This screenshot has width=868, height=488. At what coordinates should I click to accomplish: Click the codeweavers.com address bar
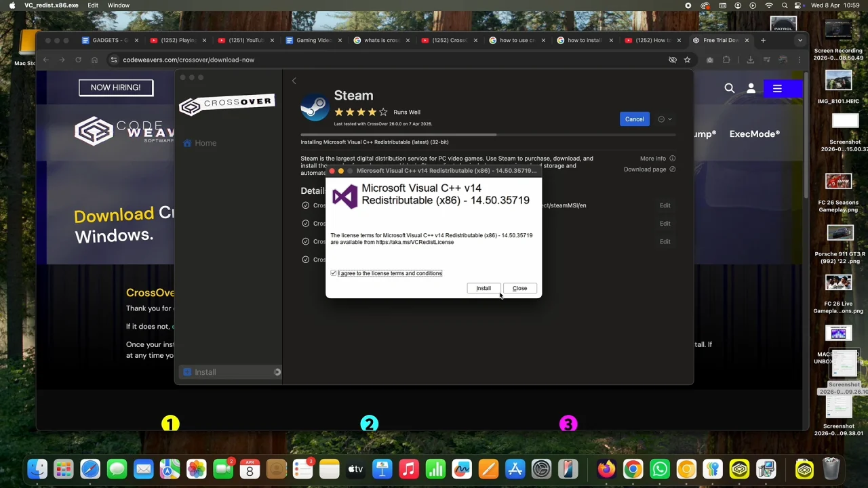point(189,60)
